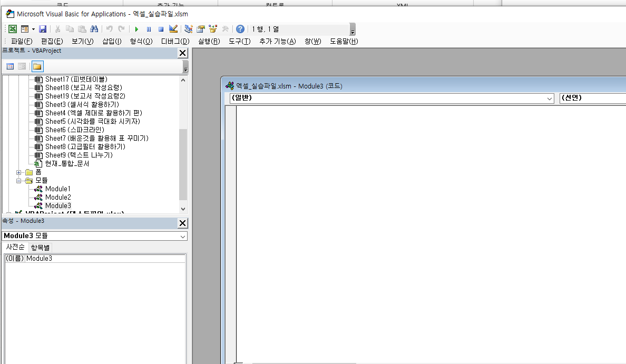Click the Redo arrow icon
The width and height of the screenshot is (626, 364).
click(121, 29)
